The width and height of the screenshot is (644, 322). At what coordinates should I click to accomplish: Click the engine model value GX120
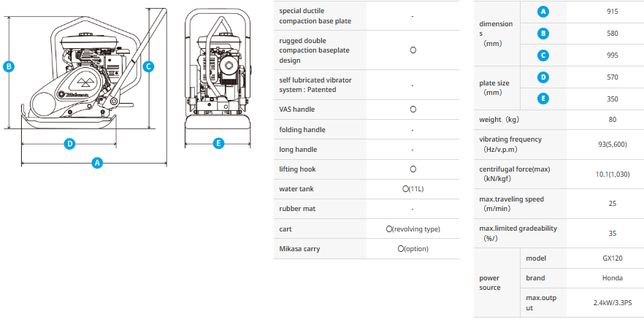click(613, 258)
